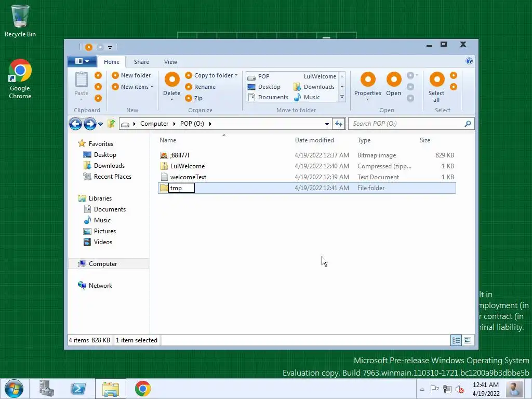
Task: Open the Windows Start button
Action: point(14,389)
